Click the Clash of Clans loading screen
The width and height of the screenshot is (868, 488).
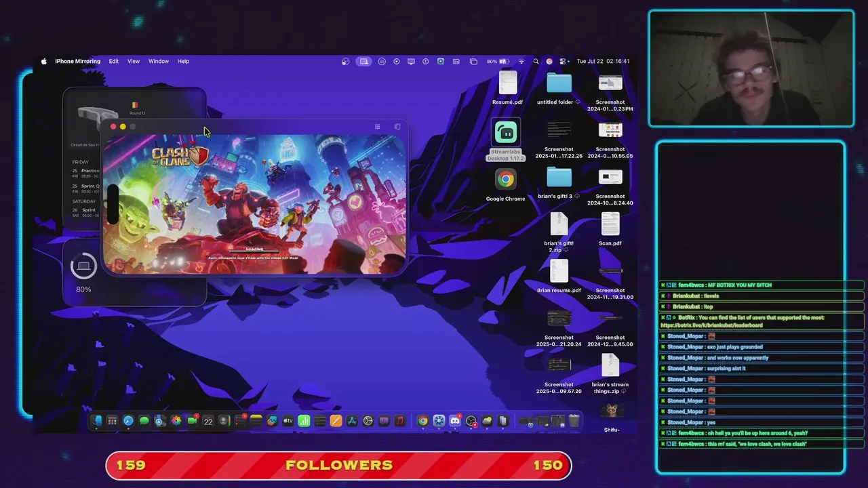pos(254,204)
